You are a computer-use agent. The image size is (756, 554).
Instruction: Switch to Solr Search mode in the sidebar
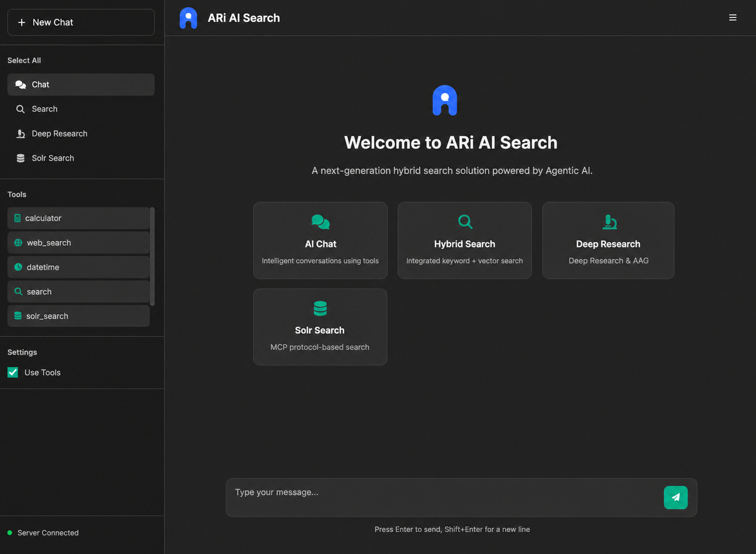coord(81,158)
